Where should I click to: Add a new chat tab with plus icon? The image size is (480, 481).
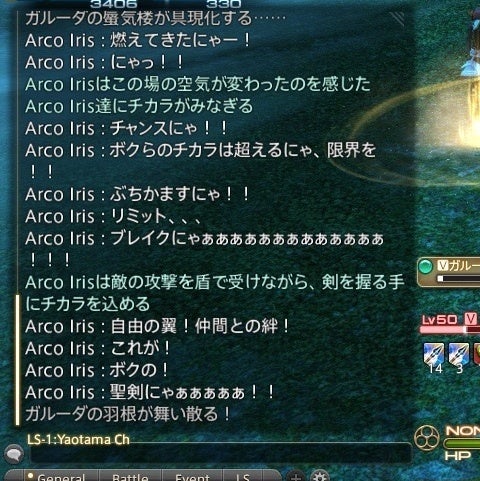295,476
